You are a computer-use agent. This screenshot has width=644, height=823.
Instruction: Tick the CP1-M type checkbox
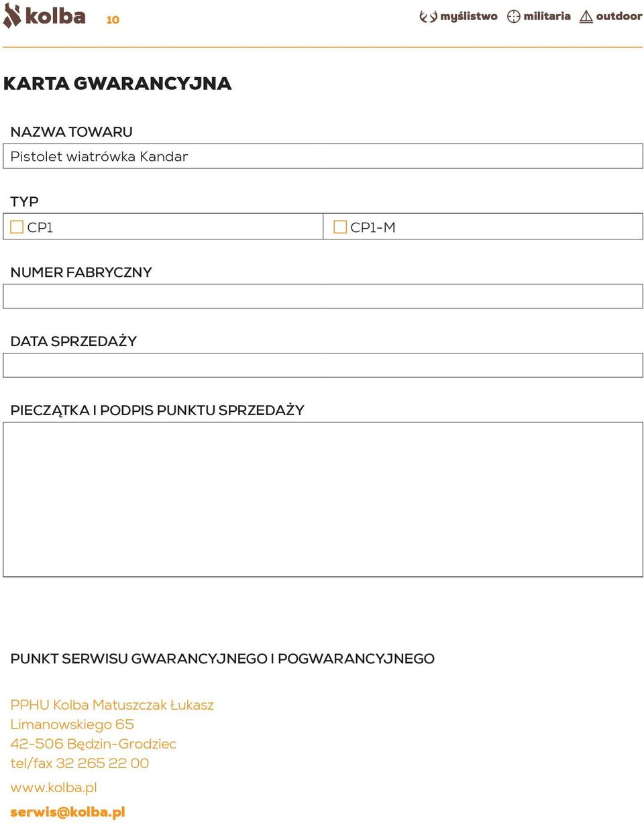(340, 227)
